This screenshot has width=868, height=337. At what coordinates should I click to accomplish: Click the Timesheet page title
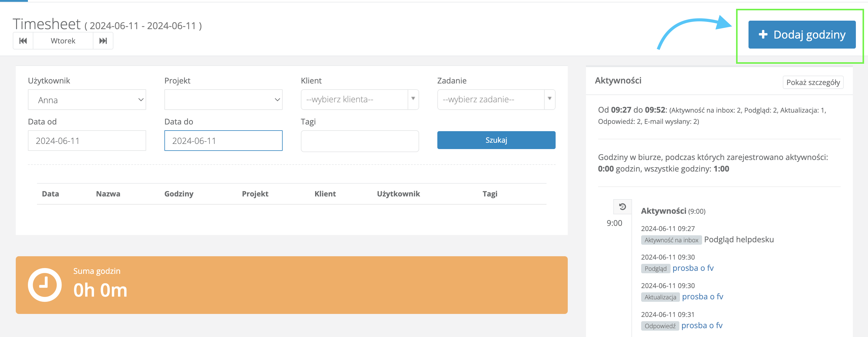coord(46,24)
